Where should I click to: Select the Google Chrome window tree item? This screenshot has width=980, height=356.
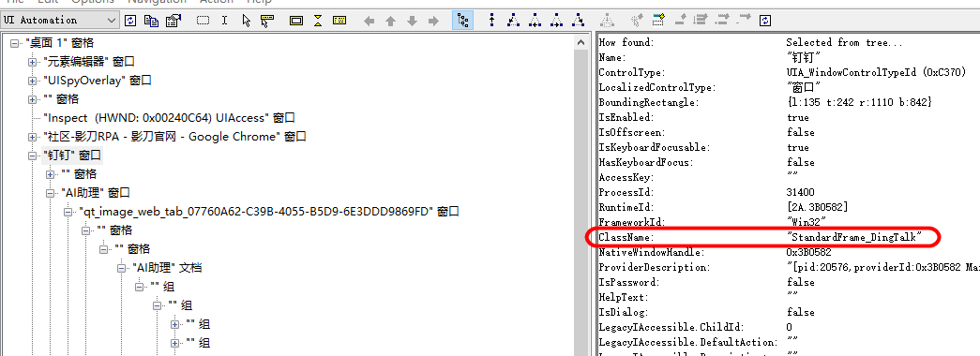[175, 137]
